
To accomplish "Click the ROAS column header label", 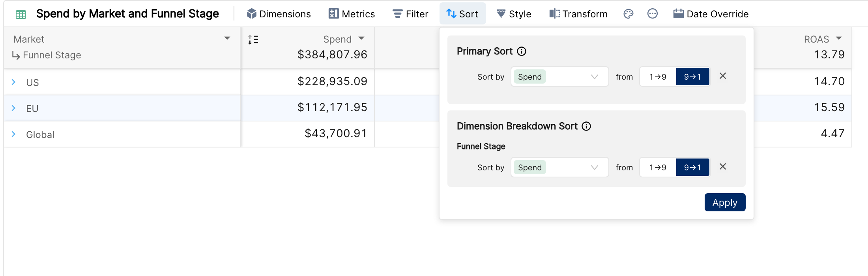I will 816,39.
